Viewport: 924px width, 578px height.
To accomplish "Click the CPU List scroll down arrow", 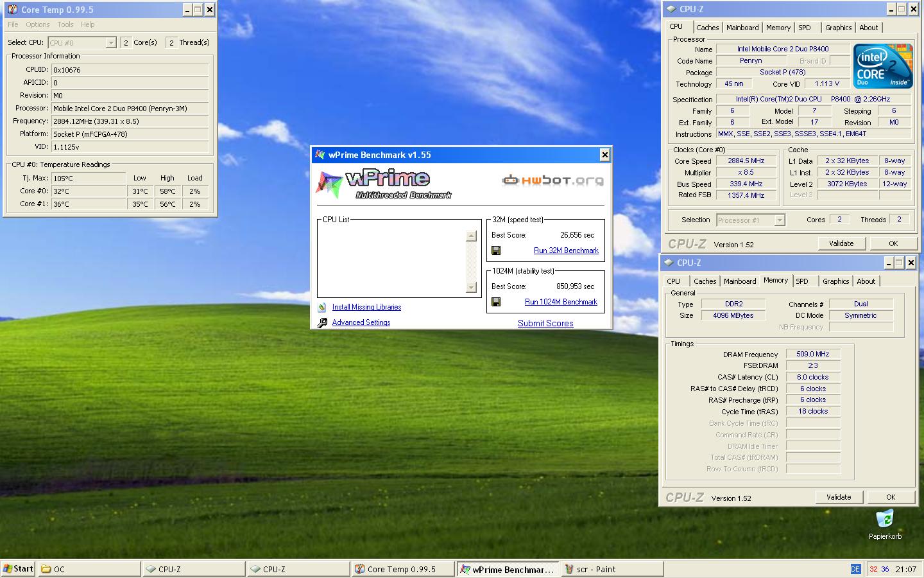I will (x=471, y=287).
